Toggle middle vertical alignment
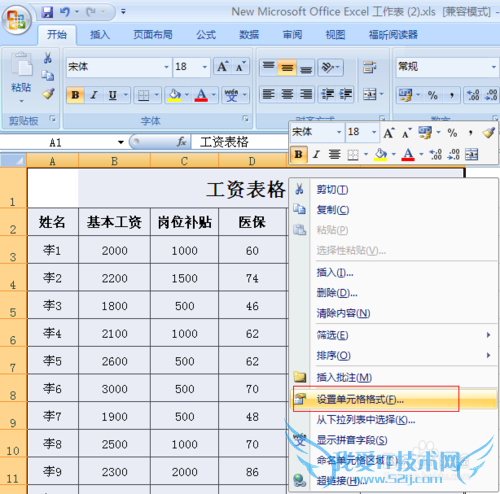The image size is (500, 494). [x=287, y=67]
